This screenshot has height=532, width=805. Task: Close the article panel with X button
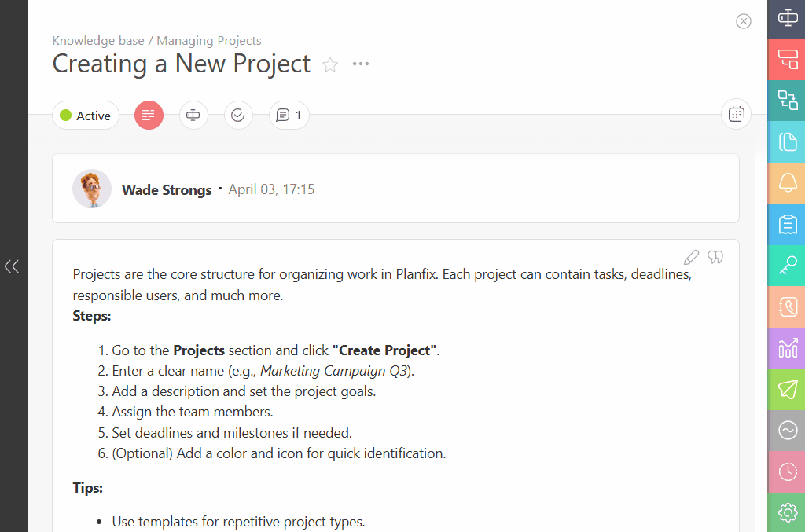click(744, 21)
